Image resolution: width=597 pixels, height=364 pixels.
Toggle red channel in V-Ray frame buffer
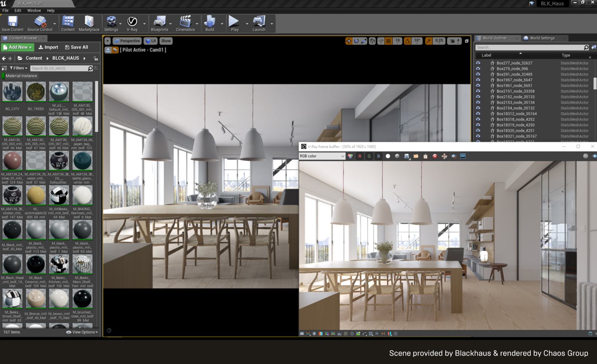click(360, 156)
